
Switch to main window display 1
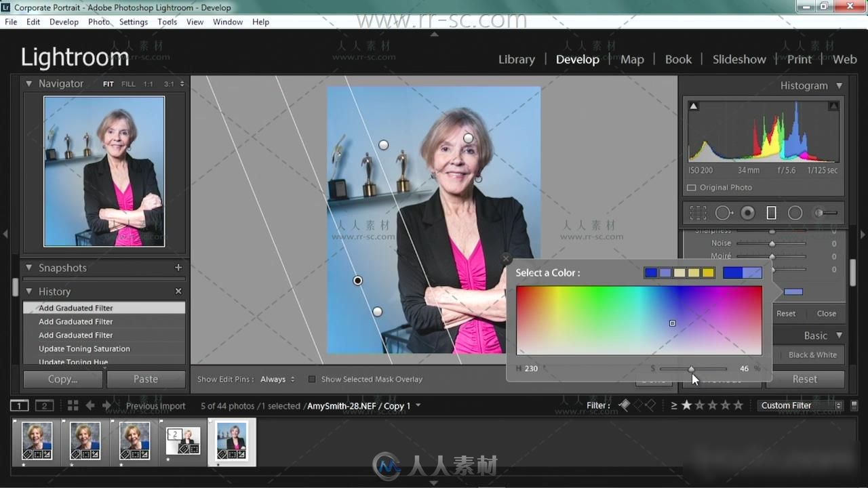click(x=20, y=405)
